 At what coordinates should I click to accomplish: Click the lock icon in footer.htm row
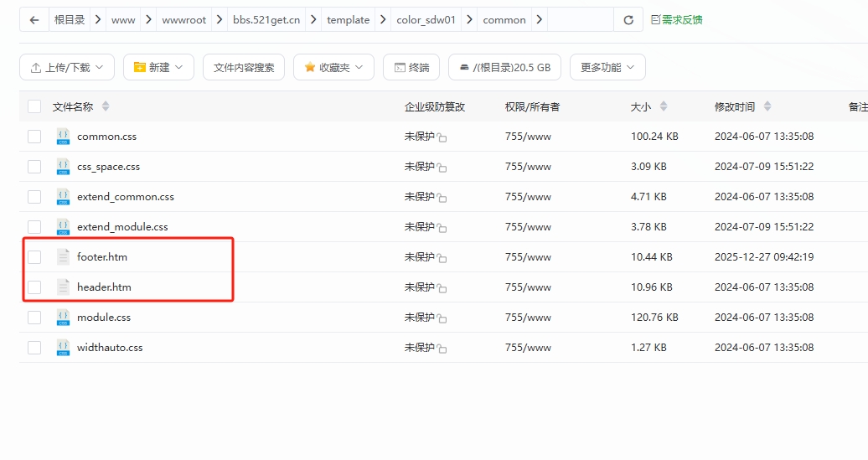point(442,258)
